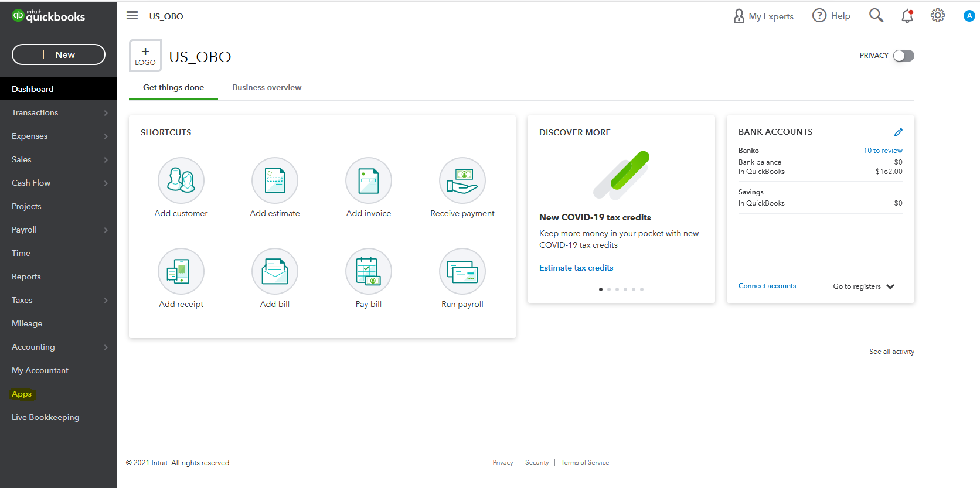The image size is (980, 488).
Task: Open the user profile avatar
Action: (x=969, y=16)
